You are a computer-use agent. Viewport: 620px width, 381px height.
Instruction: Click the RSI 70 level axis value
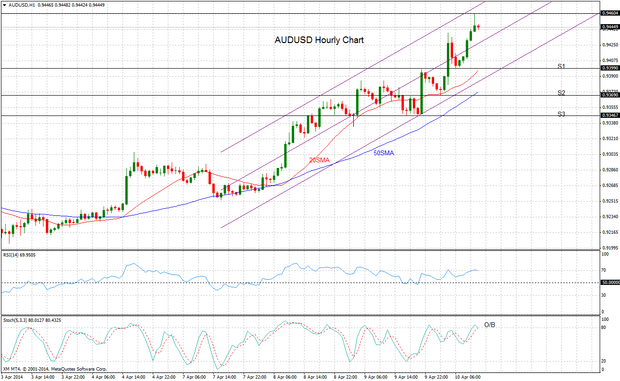click(x=604, y=270)
